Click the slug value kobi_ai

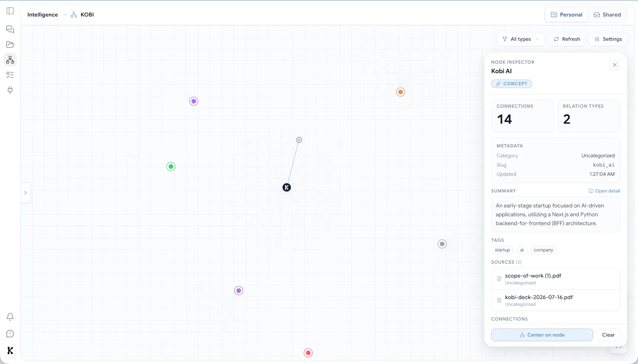(604, 165)
